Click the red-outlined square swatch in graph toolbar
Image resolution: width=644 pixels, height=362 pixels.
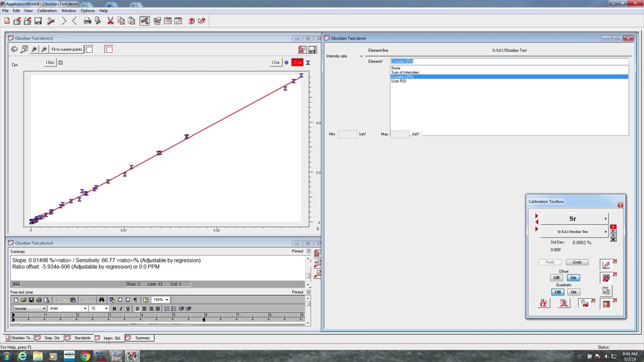(109, 49)
